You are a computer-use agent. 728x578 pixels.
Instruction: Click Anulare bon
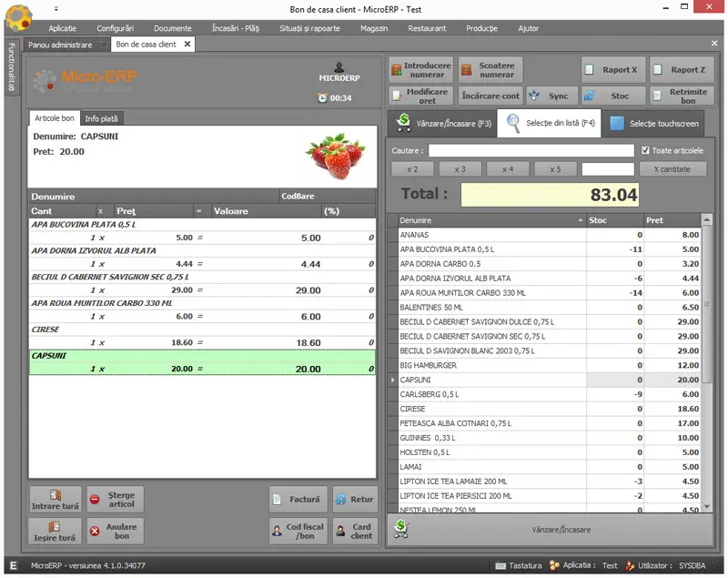tap(116, 531)
